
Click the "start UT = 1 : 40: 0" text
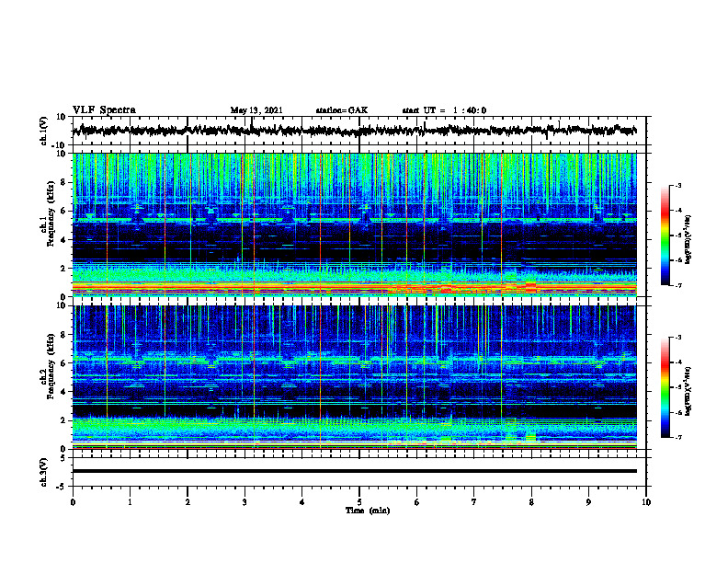click(x=444, y=110)
